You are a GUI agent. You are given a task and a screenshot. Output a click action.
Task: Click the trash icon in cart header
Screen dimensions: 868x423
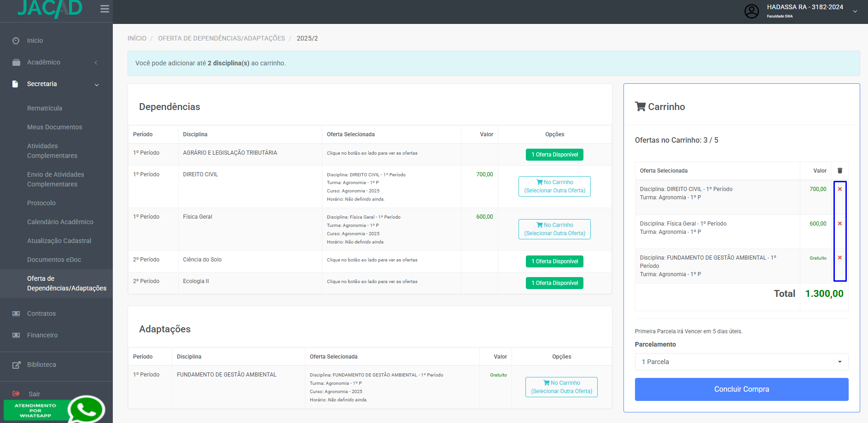coord(840,171)
